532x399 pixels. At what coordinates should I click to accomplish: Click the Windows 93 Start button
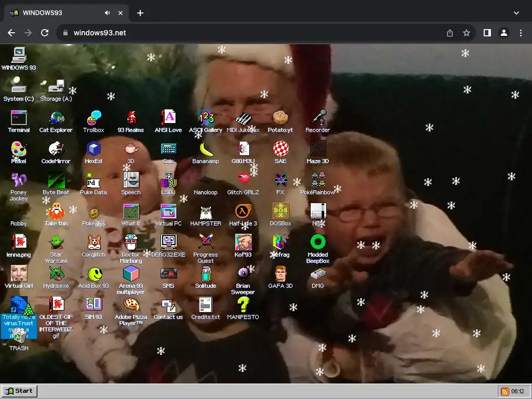(x=19, y=391)
